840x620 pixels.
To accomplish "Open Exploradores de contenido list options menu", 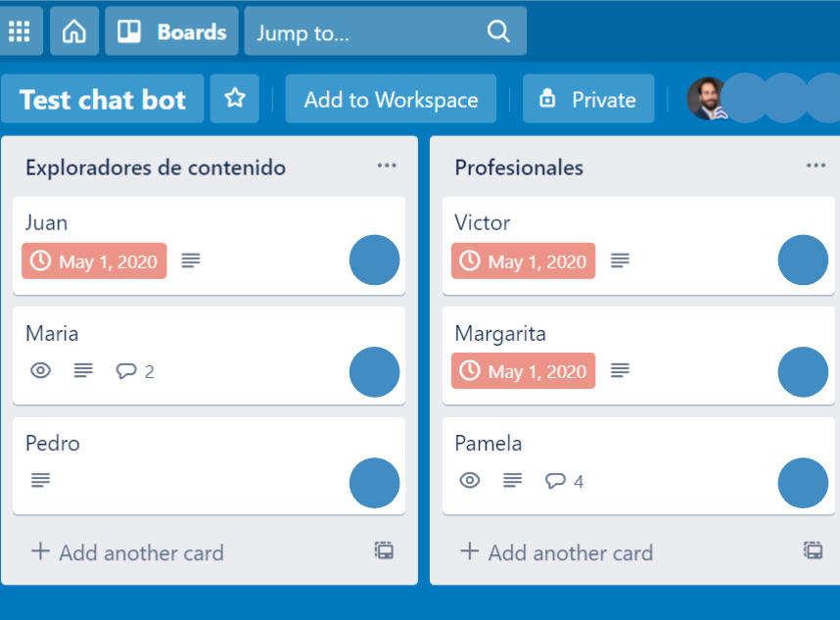I will 387,166.
